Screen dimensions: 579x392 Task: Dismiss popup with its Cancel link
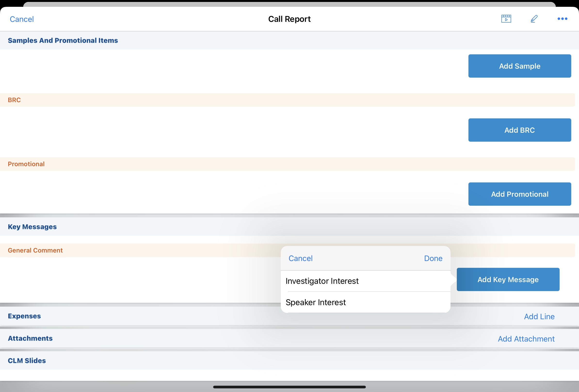(300, 258)
